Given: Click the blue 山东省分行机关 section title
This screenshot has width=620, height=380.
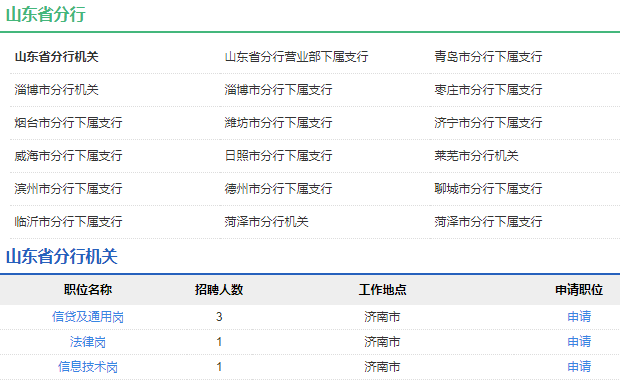Looking at the screenshot, I should click(62, 256).
